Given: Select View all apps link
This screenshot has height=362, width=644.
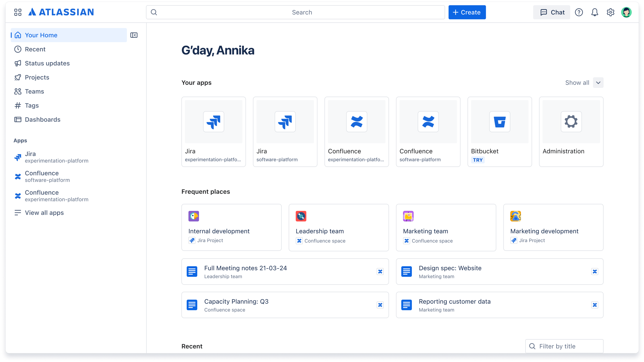Looking at the screenshot, I should tap(44, 213).
